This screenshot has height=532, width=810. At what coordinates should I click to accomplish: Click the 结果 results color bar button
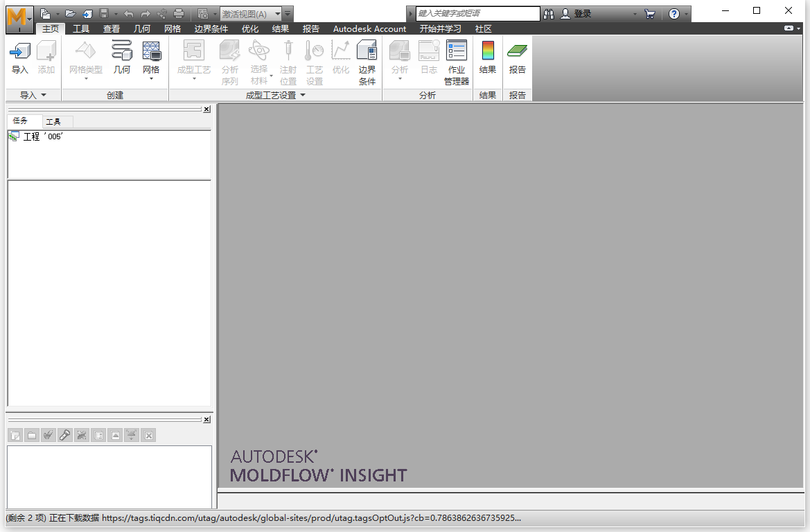(x=488, y=57)
